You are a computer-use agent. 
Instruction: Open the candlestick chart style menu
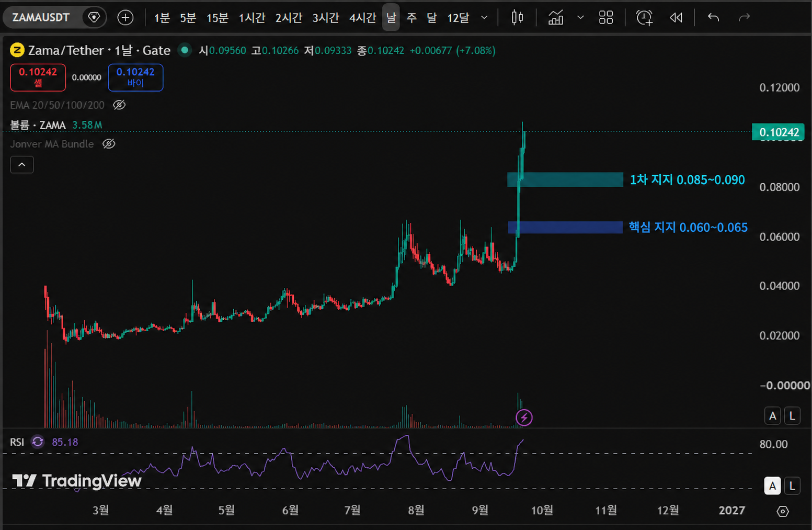[x=517, y=18]
